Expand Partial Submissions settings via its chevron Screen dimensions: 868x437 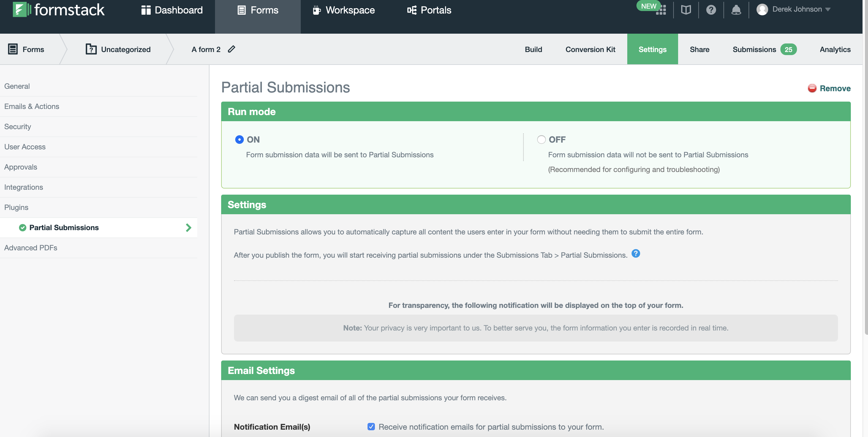(x=188, y=228)
